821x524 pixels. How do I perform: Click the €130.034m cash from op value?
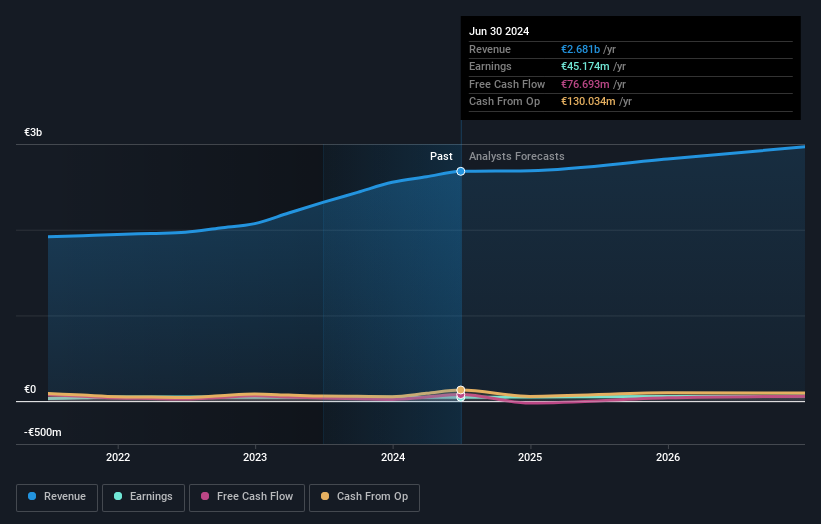pos(588,102)
